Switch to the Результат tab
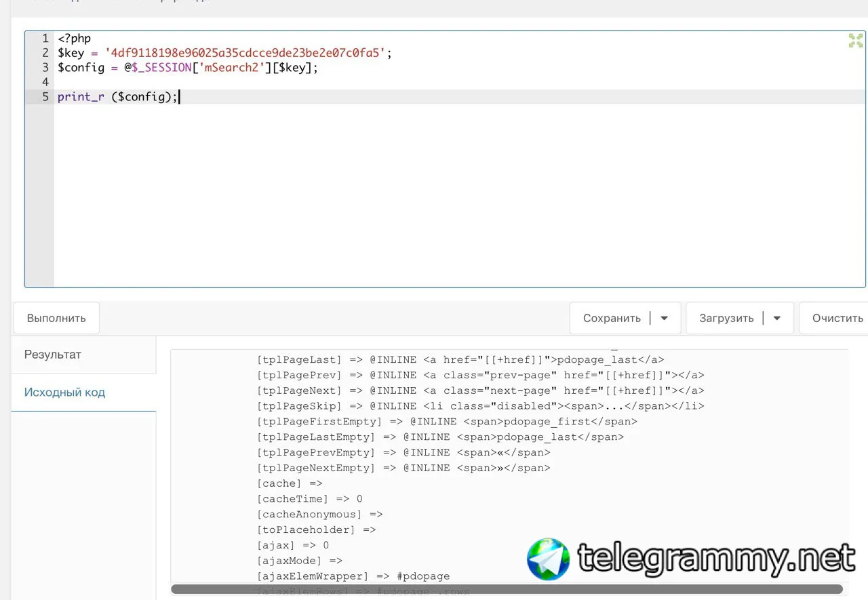This screenshot has width=868, height=600. coord(83,355)
